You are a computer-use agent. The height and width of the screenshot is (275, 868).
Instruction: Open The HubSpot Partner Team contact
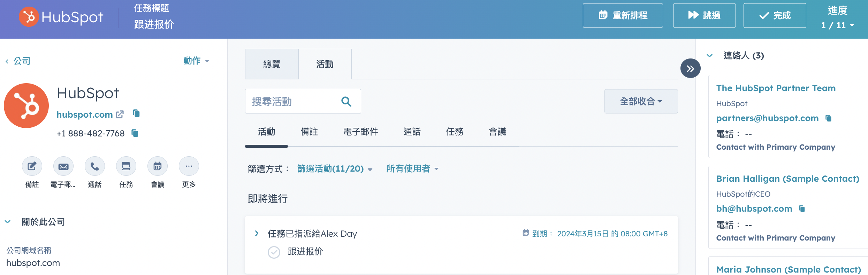point(776,88)
